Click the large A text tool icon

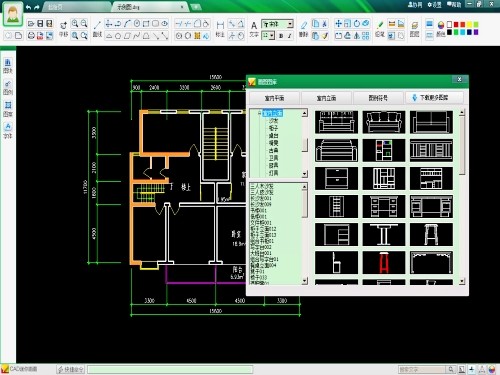point(254,25)
